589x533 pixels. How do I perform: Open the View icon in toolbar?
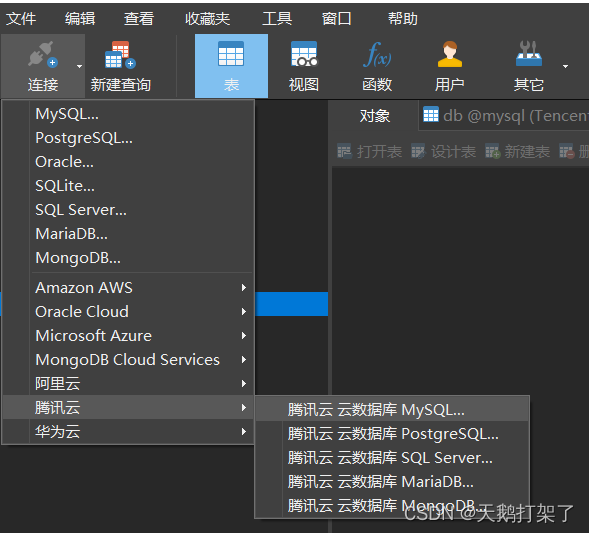(x=304, y=54)
